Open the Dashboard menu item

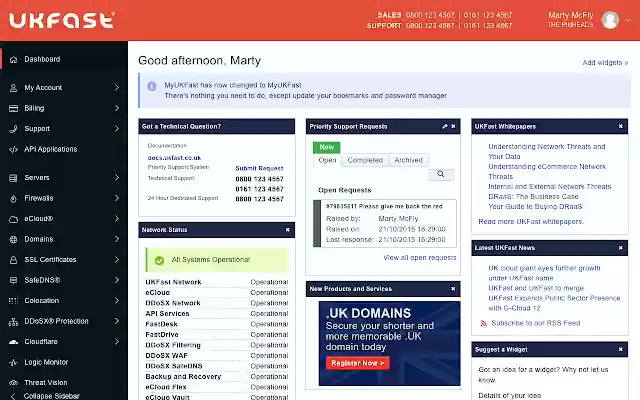(64, 59)
